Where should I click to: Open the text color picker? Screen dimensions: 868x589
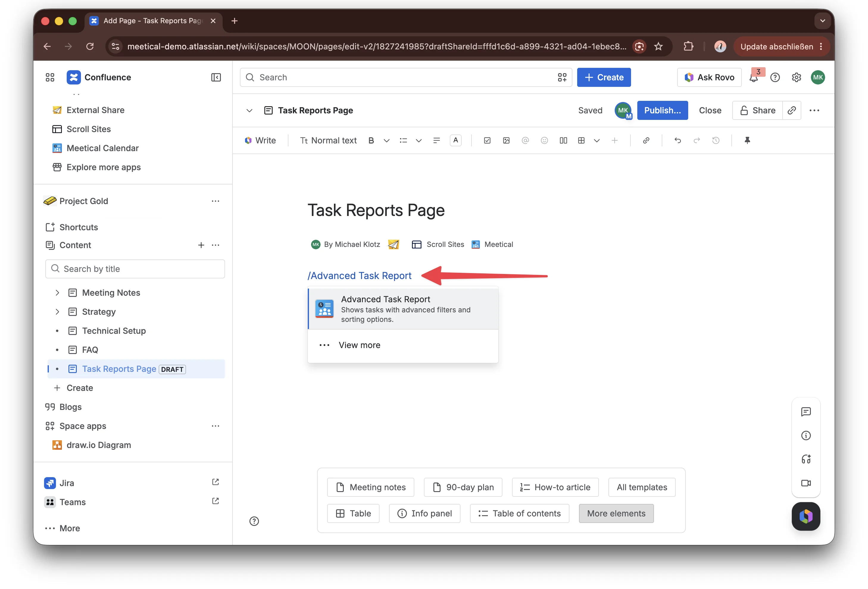455,140
